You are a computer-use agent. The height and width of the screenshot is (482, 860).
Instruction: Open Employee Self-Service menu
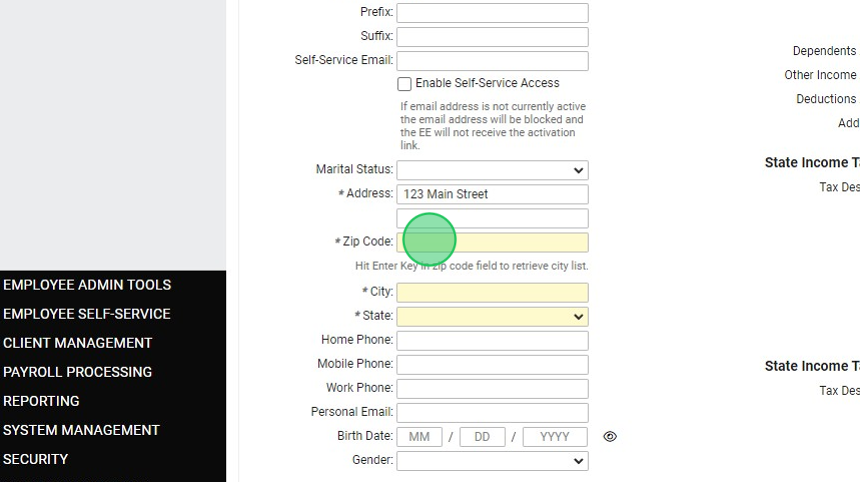coord(87,314)
